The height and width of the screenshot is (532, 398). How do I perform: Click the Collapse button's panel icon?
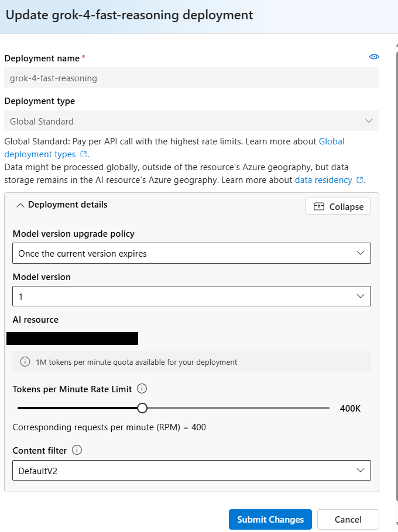tap(319, 206)
